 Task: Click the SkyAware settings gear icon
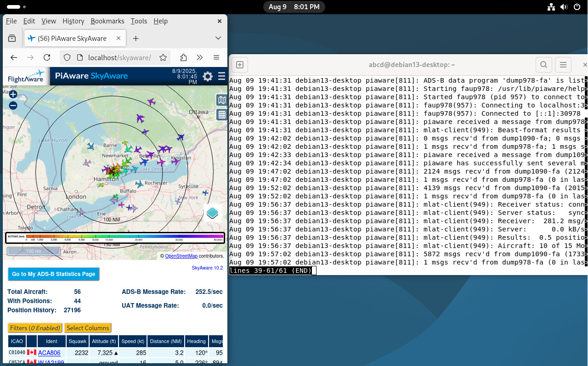click(x=207, y=76)
